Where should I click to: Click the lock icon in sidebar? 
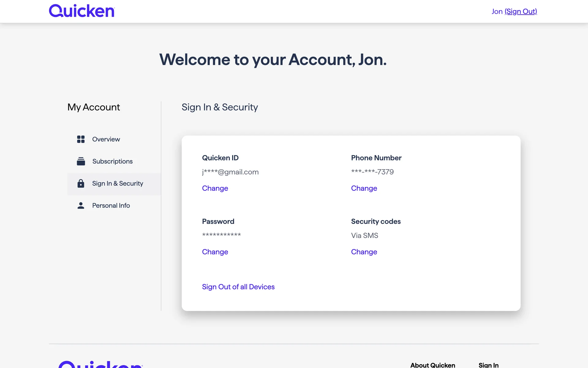pos(81,183)
